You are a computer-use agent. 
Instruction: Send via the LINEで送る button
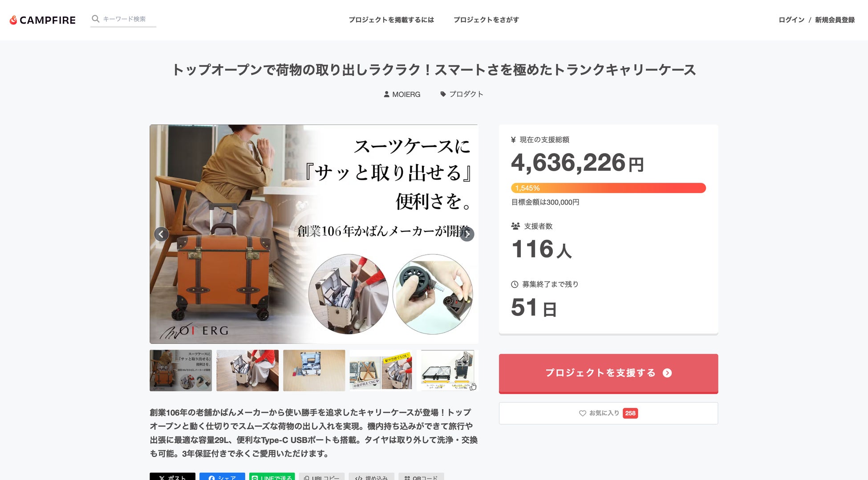coord(272,476)
